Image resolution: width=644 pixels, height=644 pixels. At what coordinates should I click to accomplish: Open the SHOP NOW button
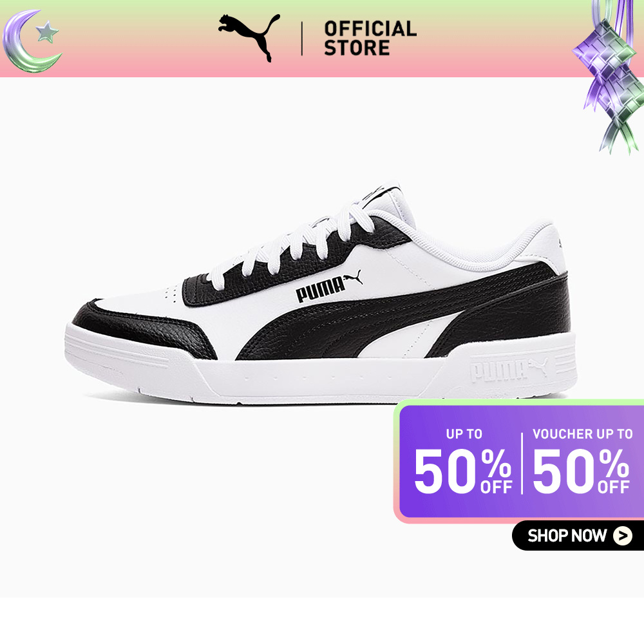click(x=578, y=536)
